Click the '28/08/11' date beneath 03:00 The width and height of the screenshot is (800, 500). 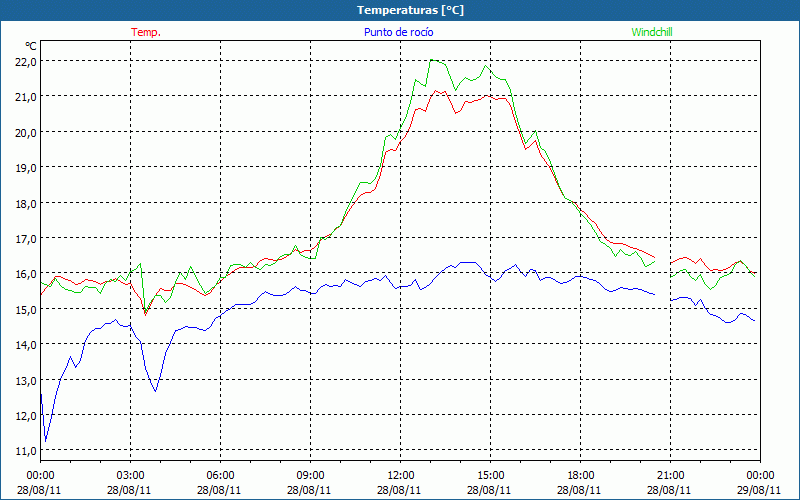tap(129, 490)
